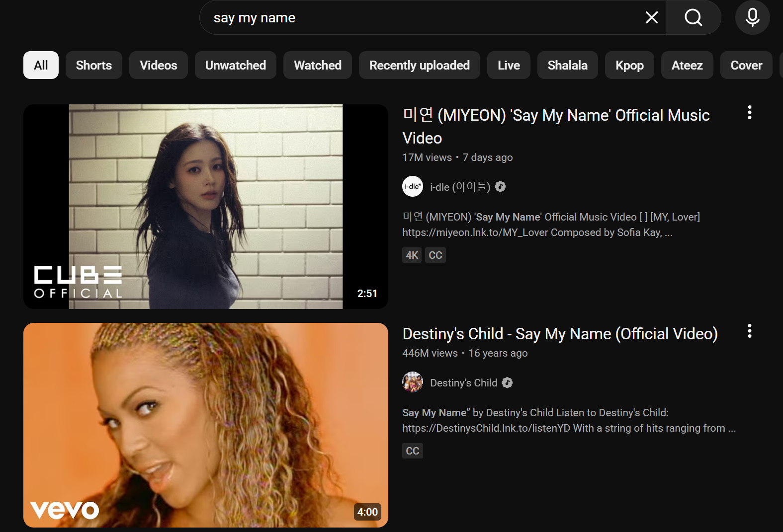Open the i-dle channel avatar

point(413,187)
